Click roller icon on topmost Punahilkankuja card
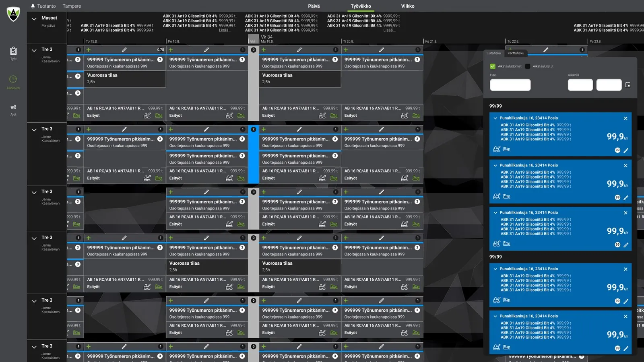 507,149
